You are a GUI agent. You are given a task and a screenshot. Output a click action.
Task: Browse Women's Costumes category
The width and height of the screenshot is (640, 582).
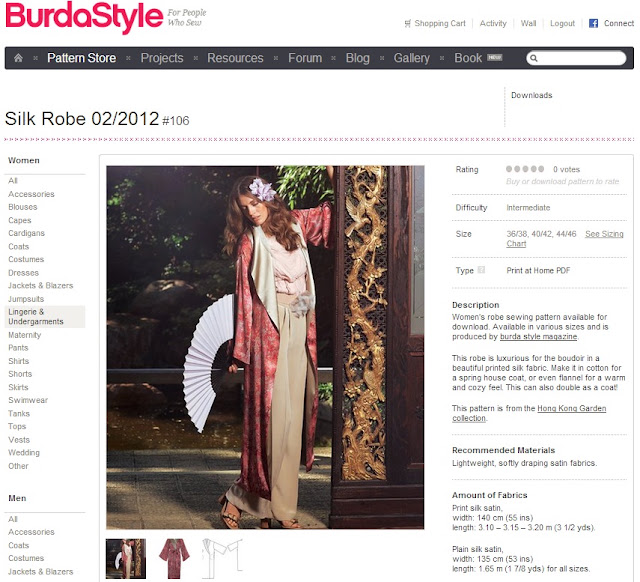(26, 259)
